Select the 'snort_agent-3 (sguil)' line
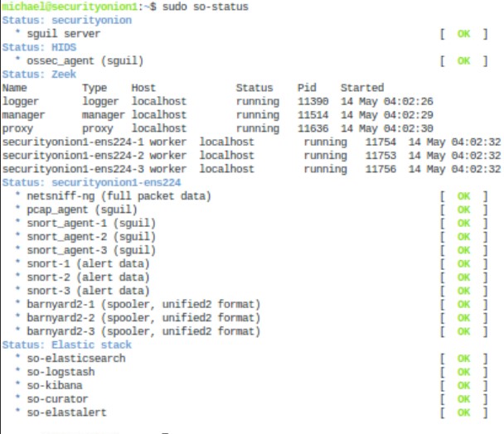 [x=91, y=250]
